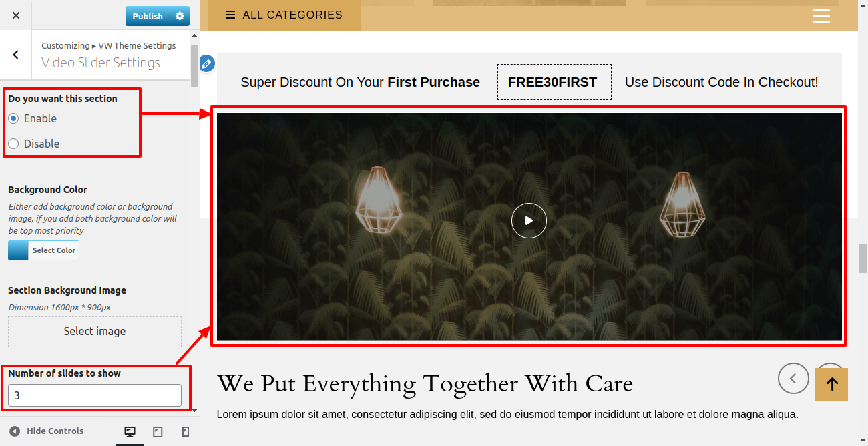Click the blue pencil edit shortcut icon
Viewport: 868px width, 446px height.
pyautogui.click(x=207, y=63)
